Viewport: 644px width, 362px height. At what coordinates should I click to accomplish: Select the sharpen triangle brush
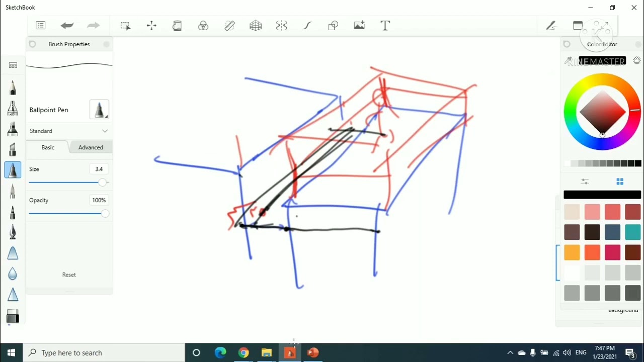pos(13,294)
